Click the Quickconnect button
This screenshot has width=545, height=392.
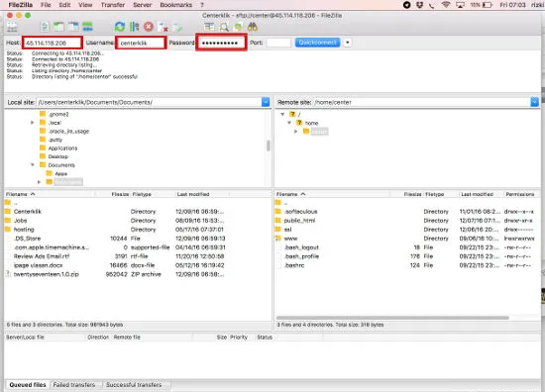(x=318, y=43)
